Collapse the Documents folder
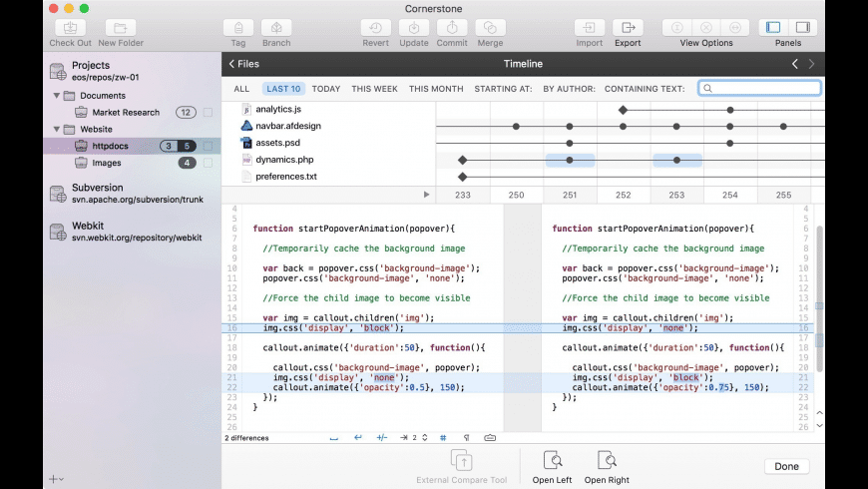 [x=57, y=96]
